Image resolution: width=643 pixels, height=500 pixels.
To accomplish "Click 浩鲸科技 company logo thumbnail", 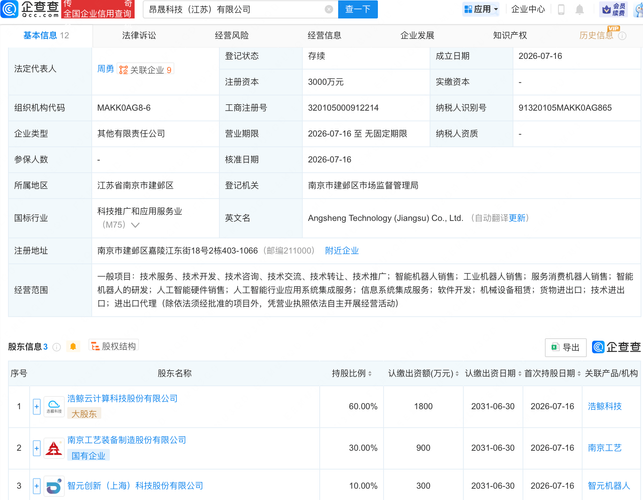I will point(54,406).
